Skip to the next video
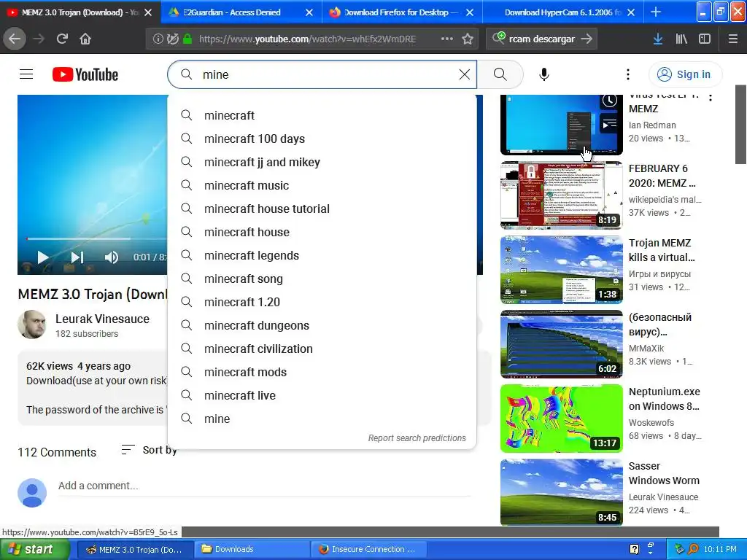Viewport: 747px width, 560px height. coord(77,257)
